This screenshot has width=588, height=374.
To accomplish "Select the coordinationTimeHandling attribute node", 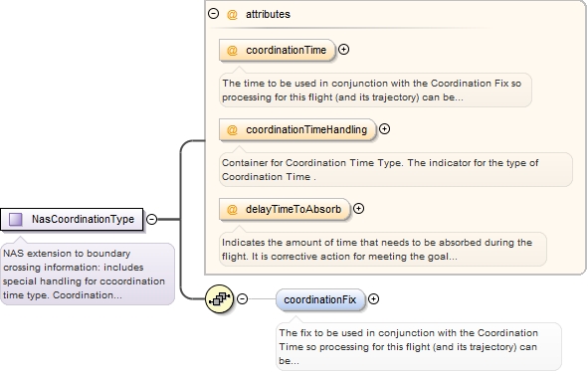I will click(x=297, y=129).
